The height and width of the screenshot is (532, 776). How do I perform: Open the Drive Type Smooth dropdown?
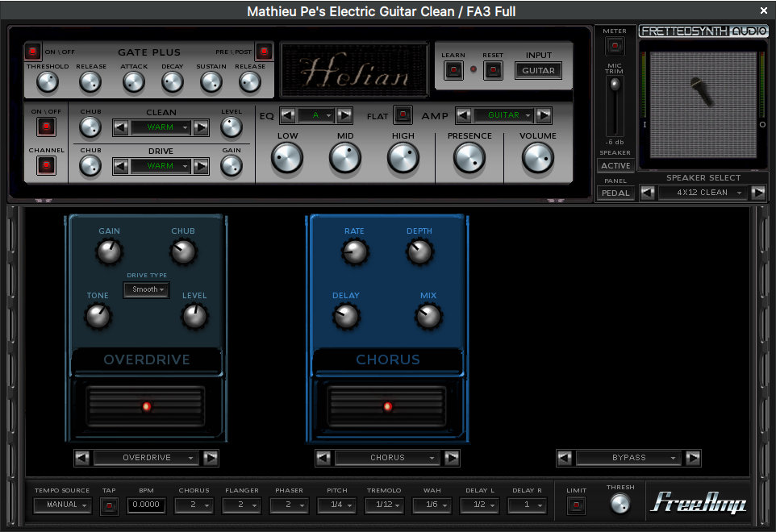147,289
